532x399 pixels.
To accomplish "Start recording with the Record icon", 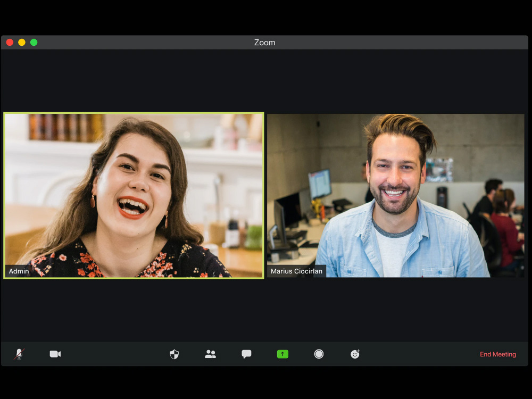I will (x=319, y=354).
